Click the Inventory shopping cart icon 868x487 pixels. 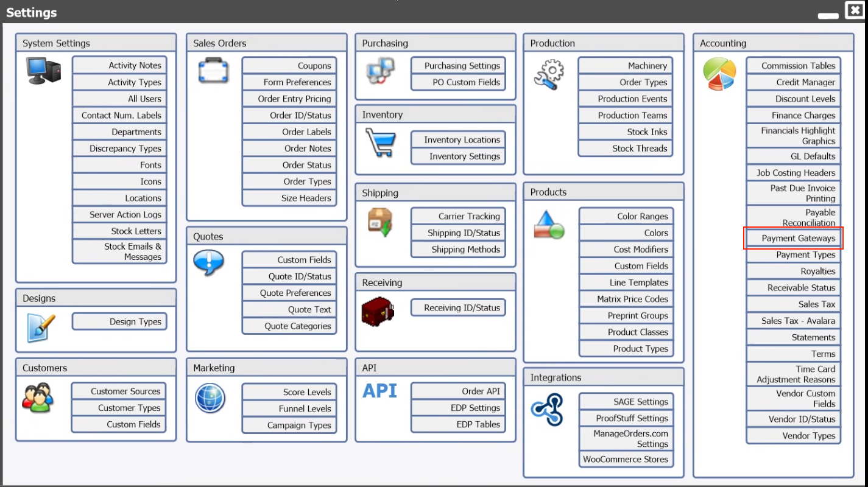[x=381, y=143]
